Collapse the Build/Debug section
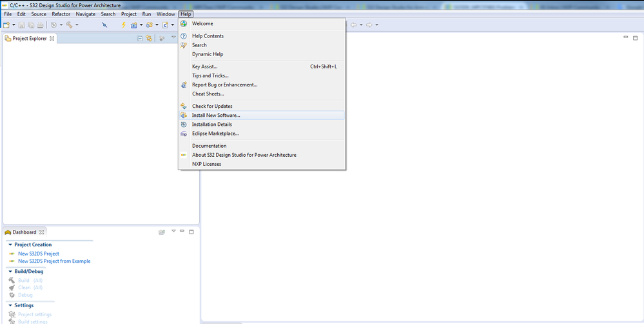644x324 pixels. [x=10, y=271]
